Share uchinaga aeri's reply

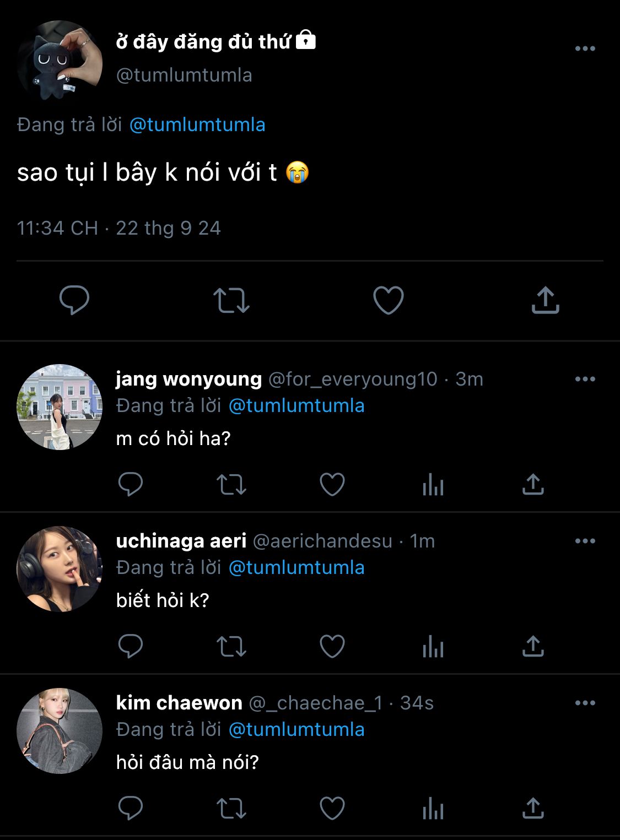click(533, 647)
